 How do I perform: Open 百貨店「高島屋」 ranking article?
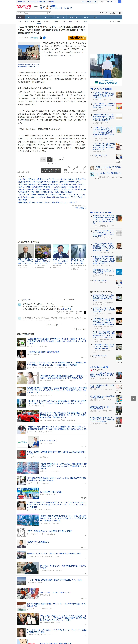coord(56,453)
